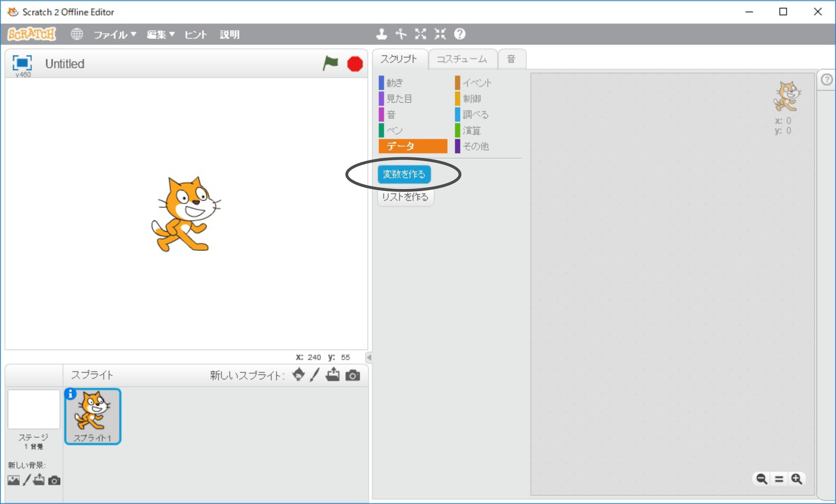Select the Delete scissors tool
This screenshot has width=836, height=504.
(401, 34)
